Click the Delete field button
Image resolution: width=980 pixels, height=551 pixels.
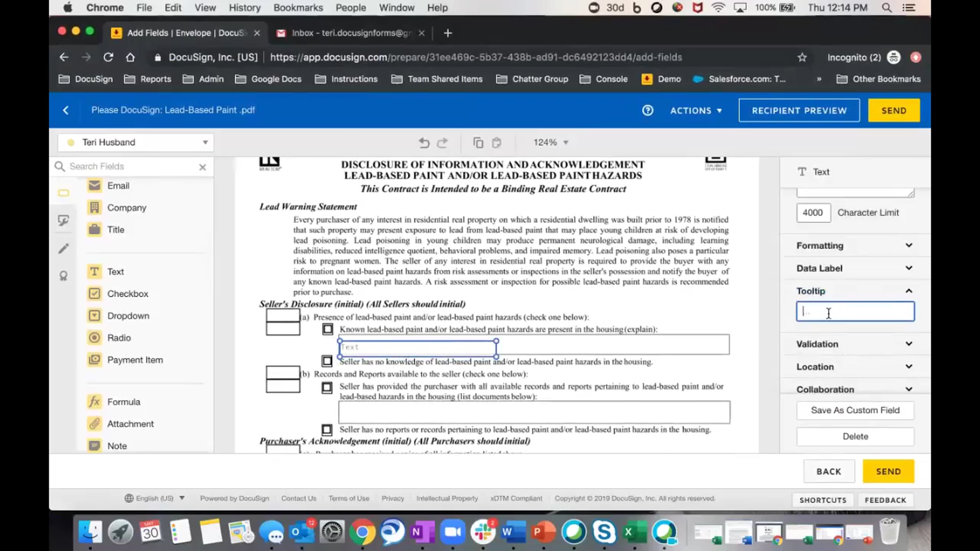[x=855, y=436]
